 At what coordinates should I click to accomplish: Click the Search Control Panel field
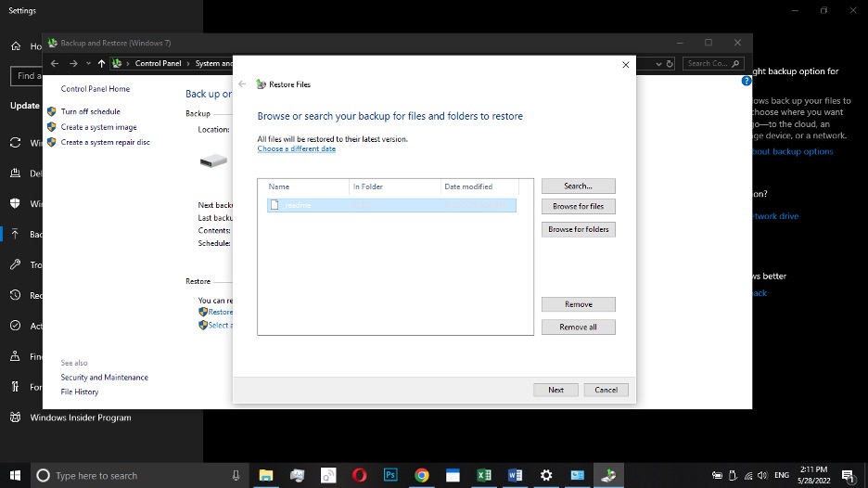pos(713,64)
